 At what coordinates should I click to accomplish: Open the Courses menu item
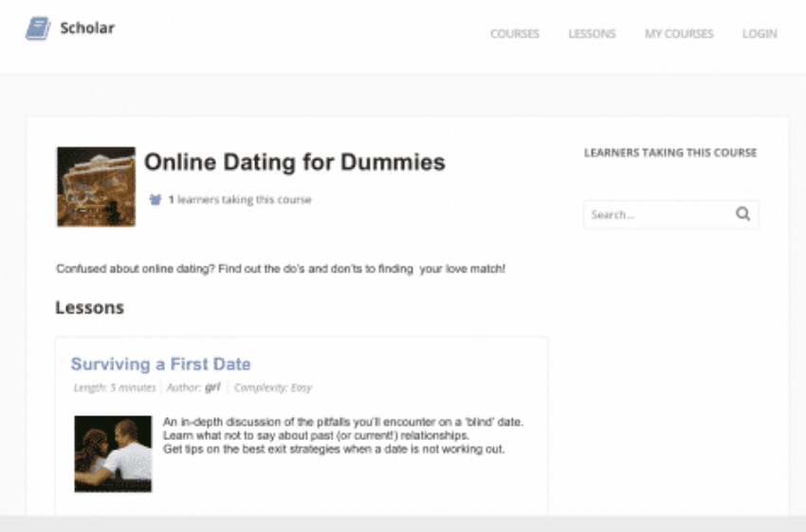(x=515, y=34)
